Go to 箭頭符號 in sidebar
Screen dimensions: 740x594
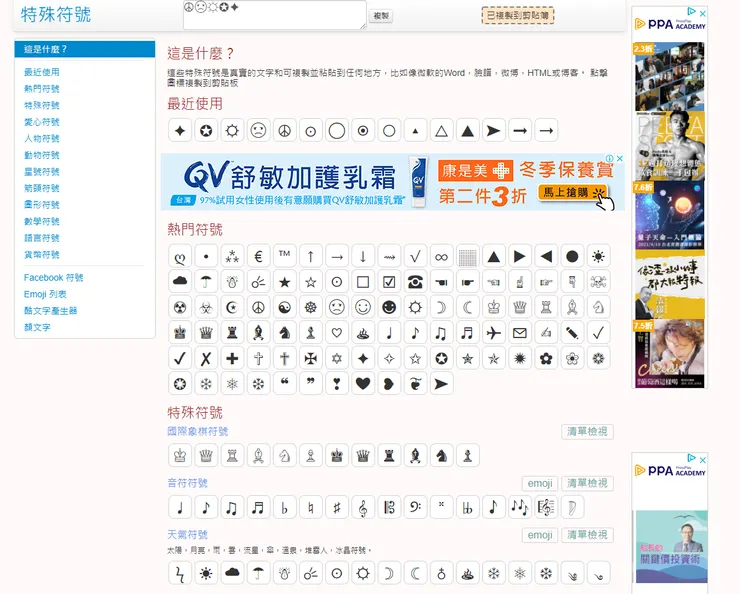(x=42, y=188)
